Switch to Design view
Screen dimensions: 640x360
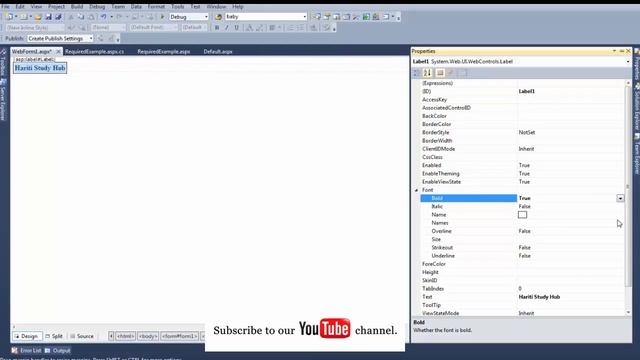pyautogui.click(x=26, y=336)
